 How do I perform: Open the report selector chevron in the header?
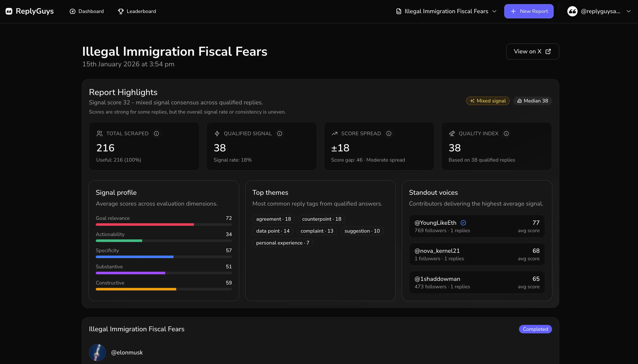click(494, 11)
